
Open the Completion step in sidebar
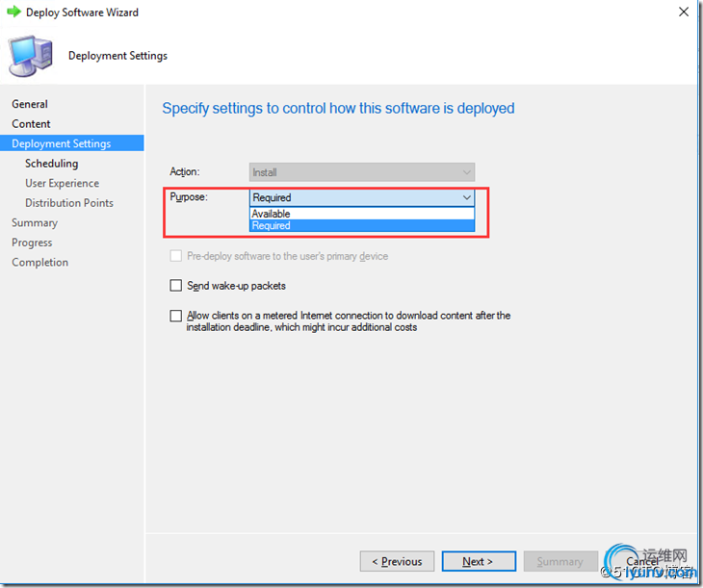click(39, 262)
